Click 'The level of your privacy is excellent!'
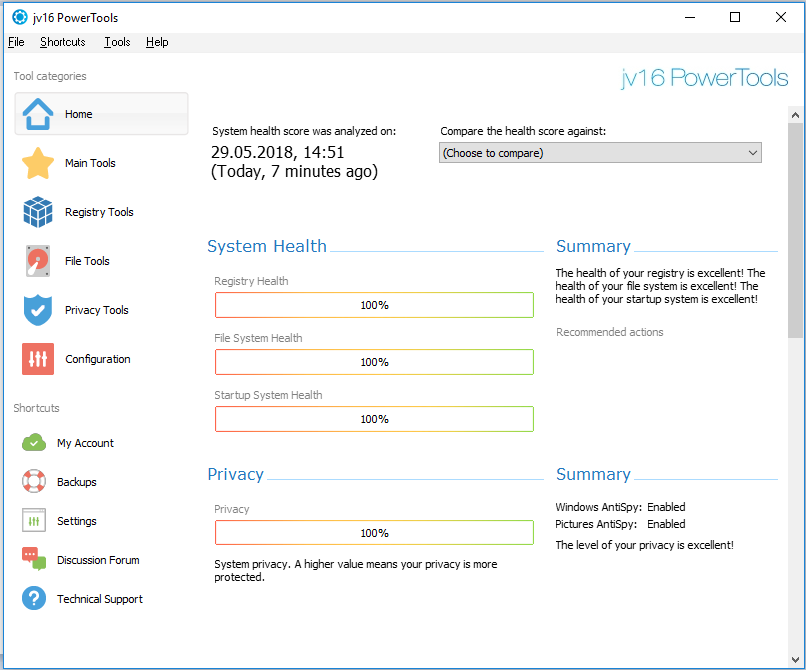The height and width of the screenshot is (671, 806). coord(645,545)
